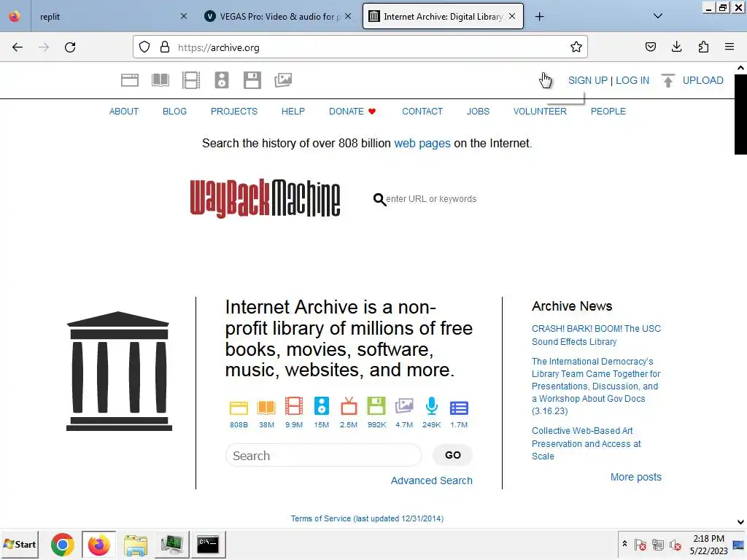747x560 pixels.
Task: Open the 992K software collection icon
Action: point(376,406)
